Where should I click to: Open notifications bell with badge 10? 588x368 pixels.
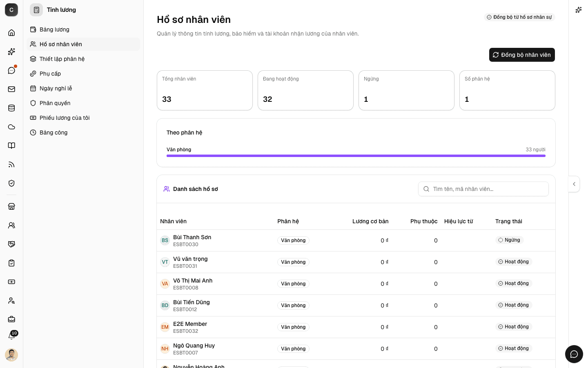pos(11,336)
